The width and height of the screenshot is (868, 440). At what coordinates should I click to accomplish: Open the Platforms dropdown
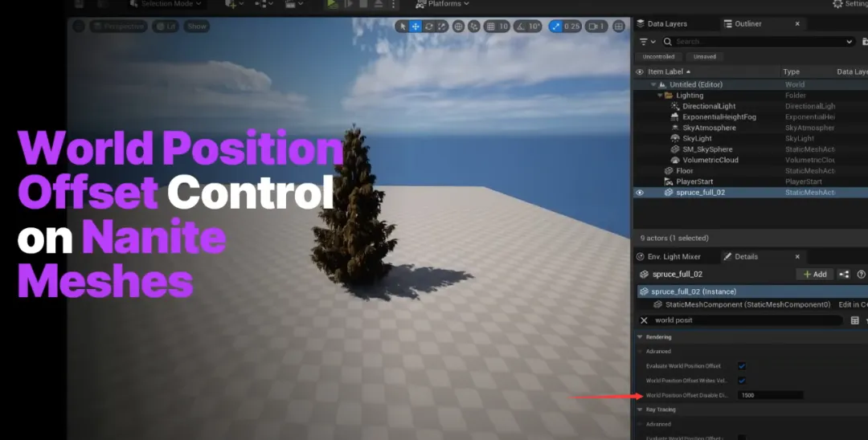(442, 4)
